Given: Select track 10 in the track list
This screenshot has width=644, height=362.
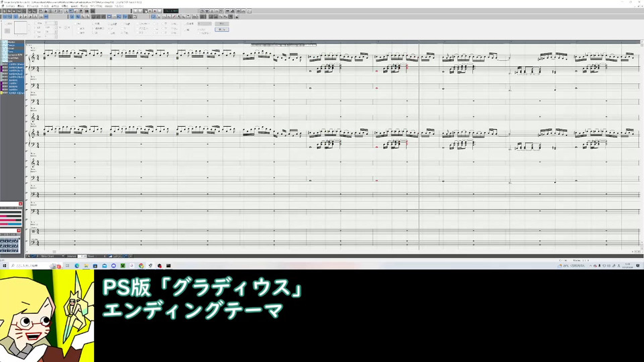Looking at the screenshot, I should point(16,93).
